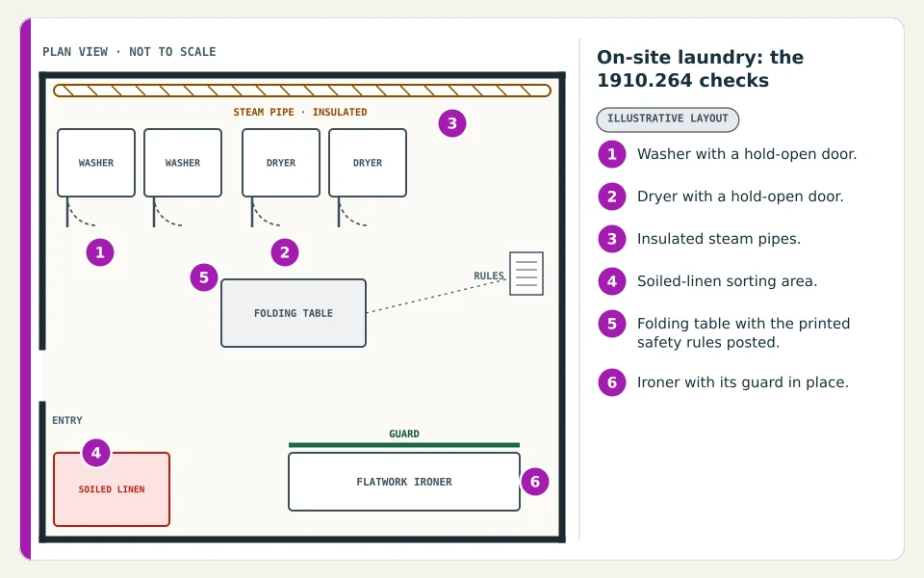Select the FOLDING TABLE box
The width and height of the screenshot is (924, 578).
point(294,313)
